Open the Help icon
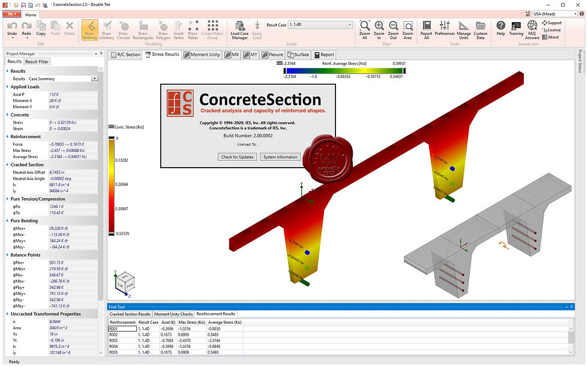588x367 pixels. [x=500, y=28]
